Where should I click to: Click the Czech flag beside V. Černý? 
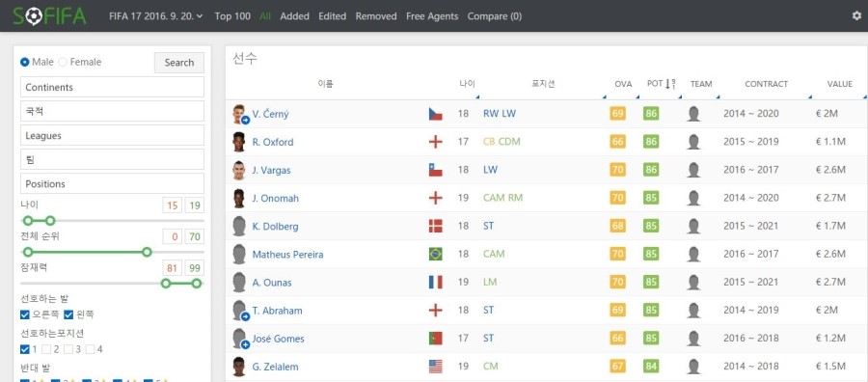tap(436, 114)
